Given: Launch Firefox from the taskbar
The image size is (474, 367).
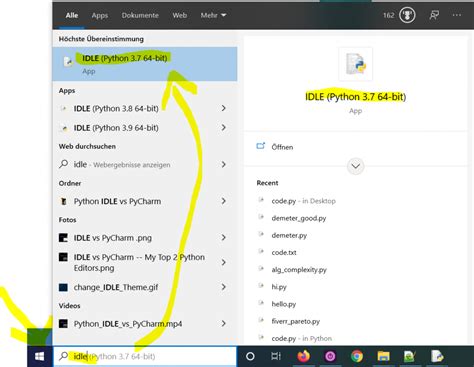Looking at the screenshot, I should click(303, 356).
